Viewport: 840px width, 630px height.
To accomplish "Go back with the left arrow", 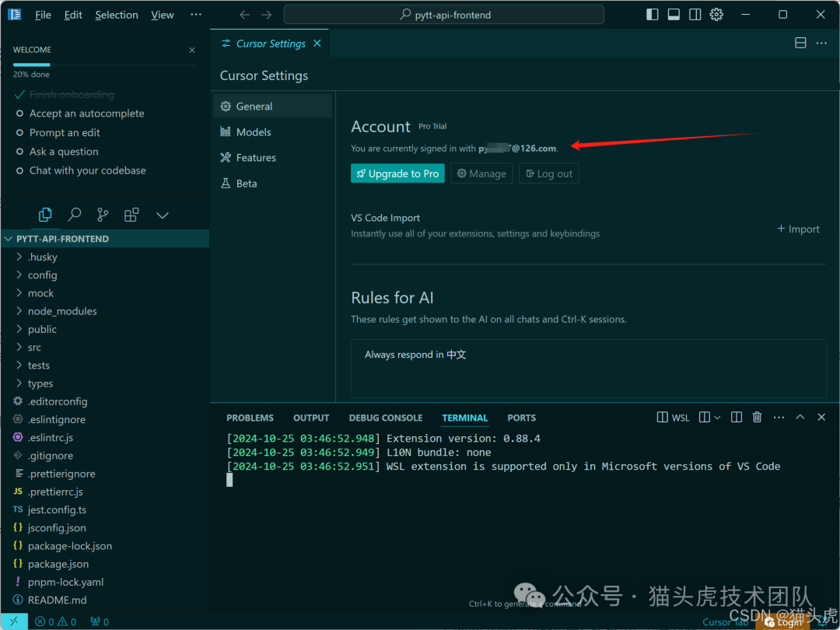I will point(245,15).
